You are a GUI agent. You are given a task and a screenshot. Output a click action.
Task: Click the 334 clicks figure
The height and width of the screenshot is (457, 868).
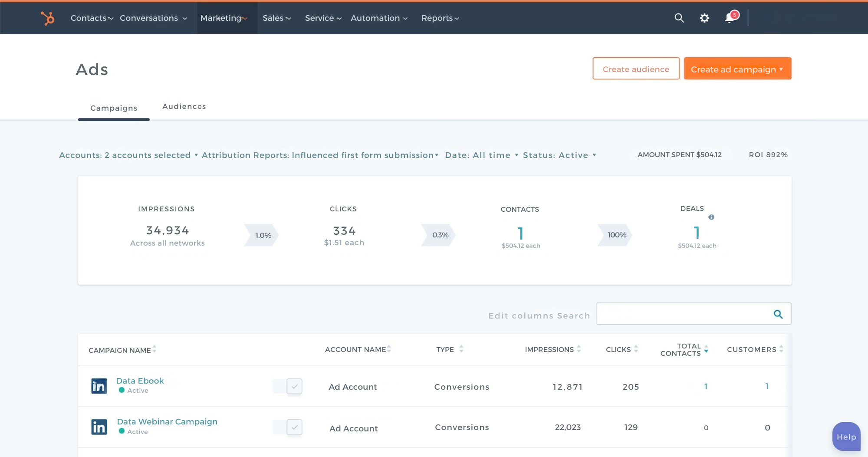coord(344,230)
